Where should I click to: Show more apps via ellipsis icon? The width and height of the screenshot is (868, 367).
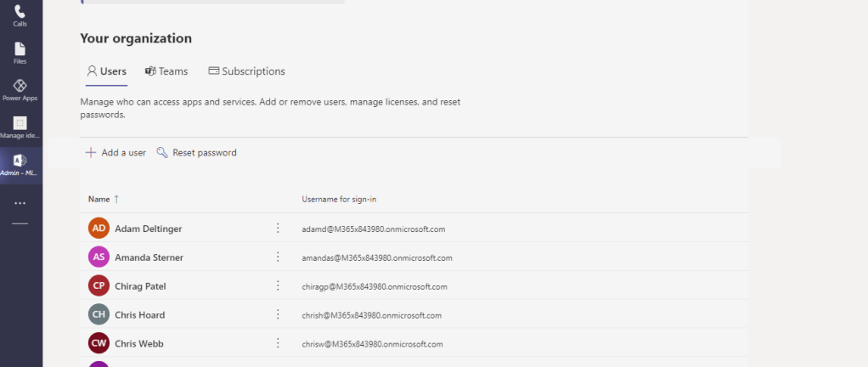click(x=20, y=203)
